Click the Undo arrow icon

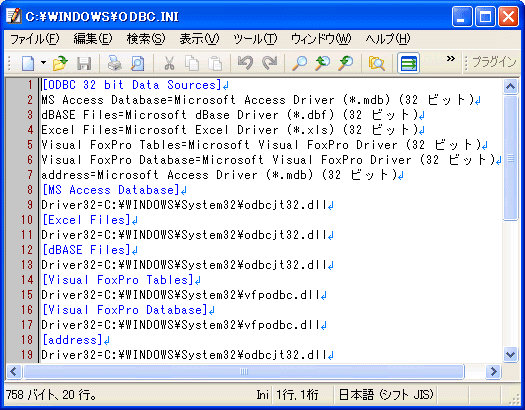pos(245,63)
